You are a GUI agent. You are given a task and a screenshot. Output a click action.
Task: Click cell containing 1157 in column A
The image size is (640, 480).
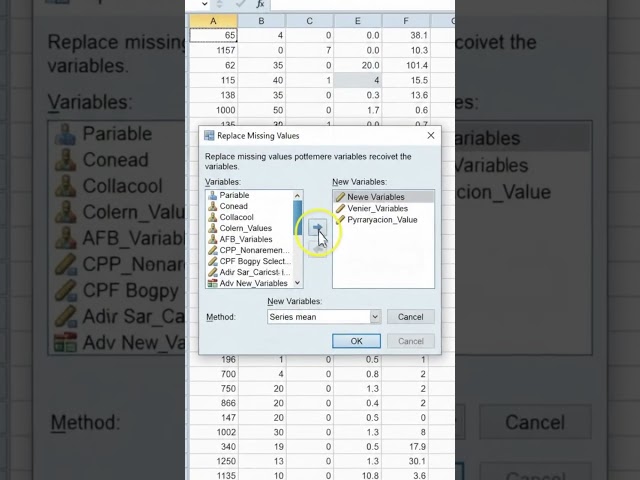pos(213,50)
